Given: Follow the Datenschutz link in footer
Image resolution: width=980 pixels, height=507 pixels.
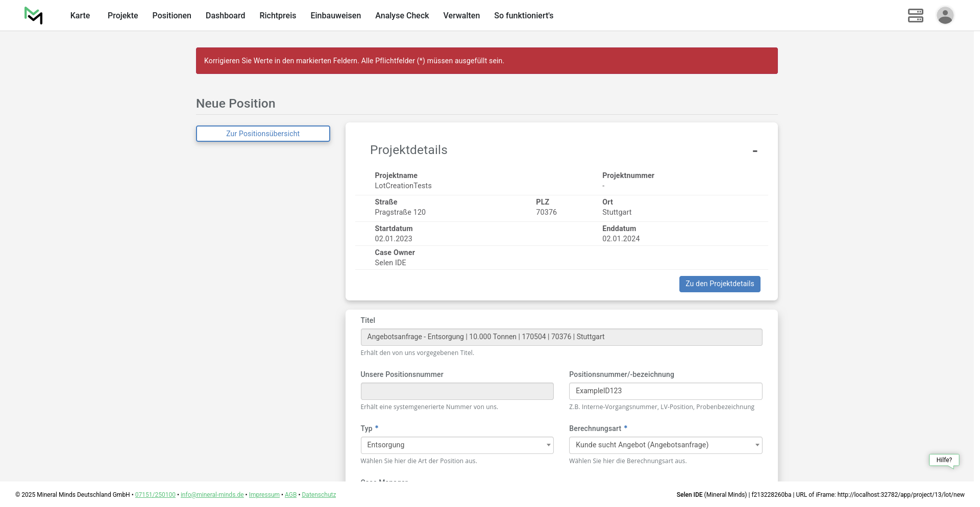Looking at the screenshot, I should [318, 495].
